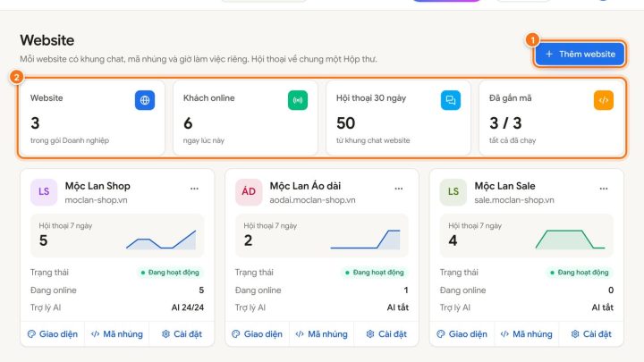This screenshot has height=362, width=644.
Task: Click the moclan-shop.vn domain text
Action: [96, 200]
